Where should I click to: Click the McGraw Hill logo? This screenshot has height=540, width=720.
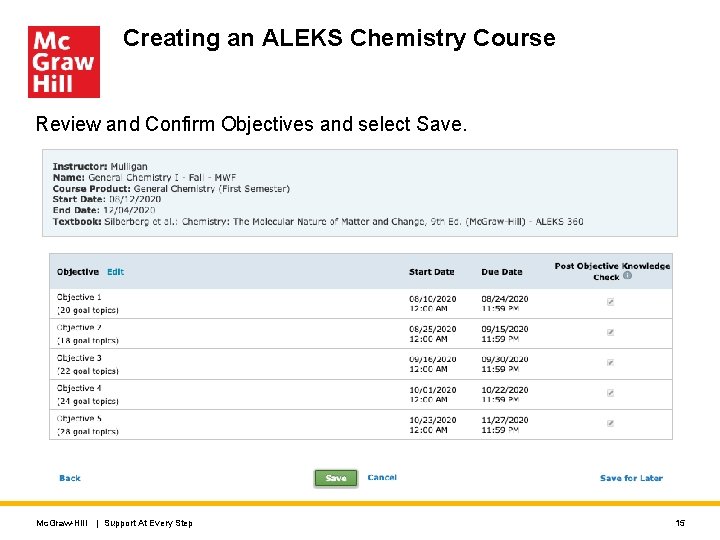click(x=64, y=62)
